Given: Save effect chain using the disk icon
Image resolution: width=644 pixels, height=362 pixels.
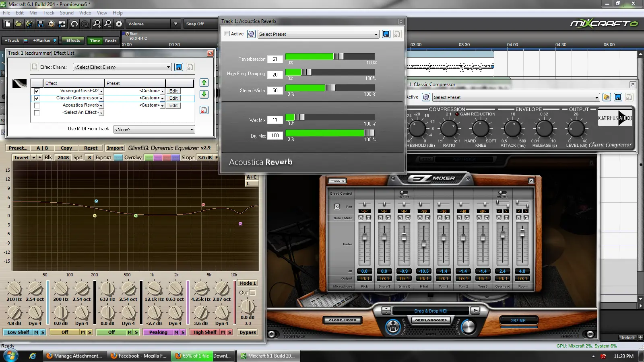Looking at the screenshot, I should click(x=179, y=67).
